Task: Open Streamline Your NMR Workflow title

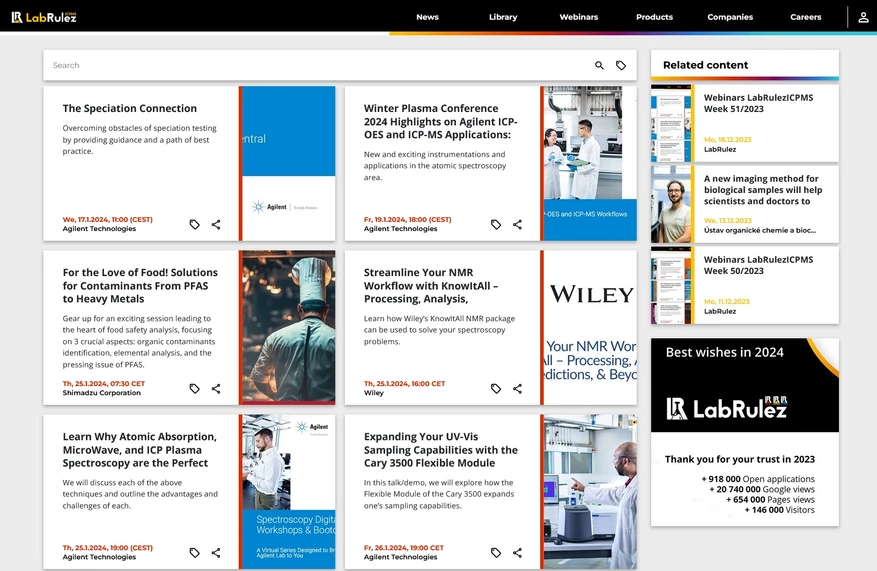Action: point(431,286)
